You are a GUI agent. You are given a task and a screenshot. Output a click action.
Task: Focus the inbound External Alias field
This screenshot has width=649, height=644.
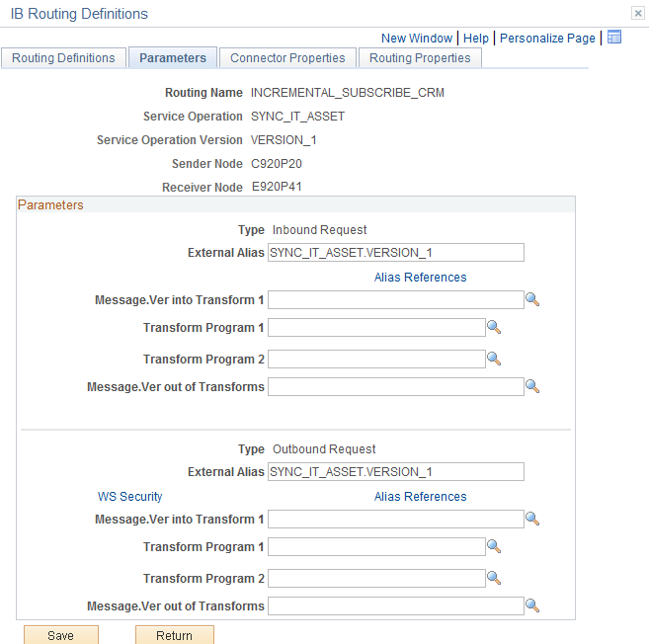[x=396, y=253]
